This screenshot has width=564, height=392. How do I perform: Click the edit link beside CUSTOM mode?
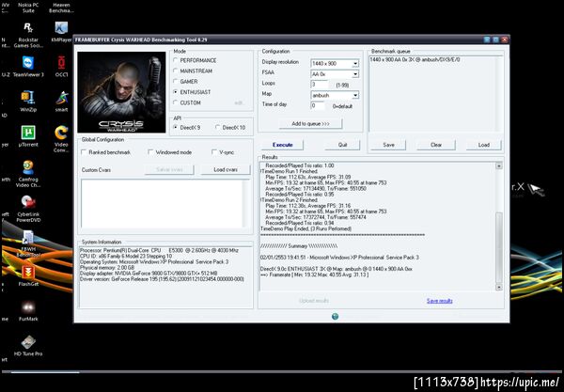(239, 103)
